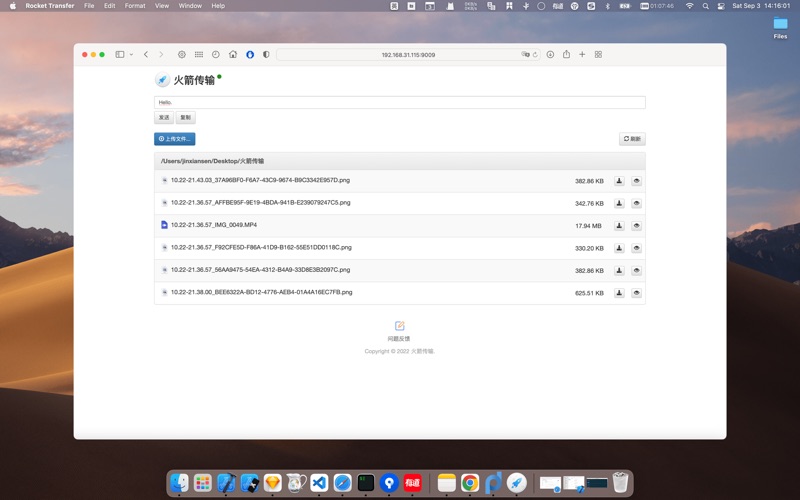
Task: Preview the IMG_0049.MP4 video
Action: pyautogui.click(x=636, y=226)
